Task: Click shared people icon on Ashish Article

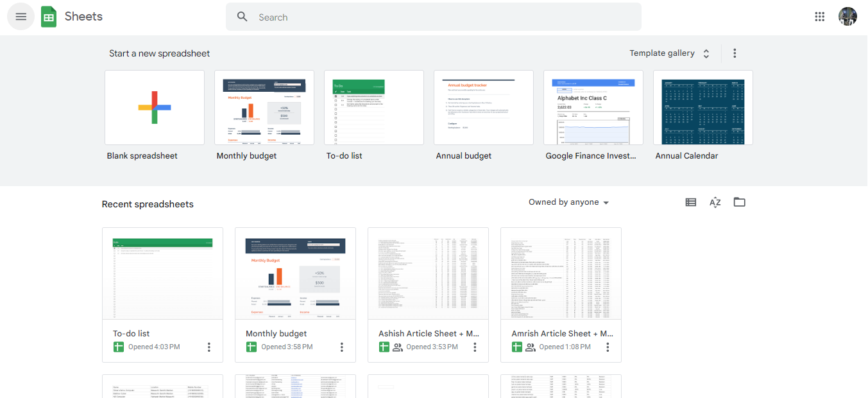Action: [x=398, y=347]
